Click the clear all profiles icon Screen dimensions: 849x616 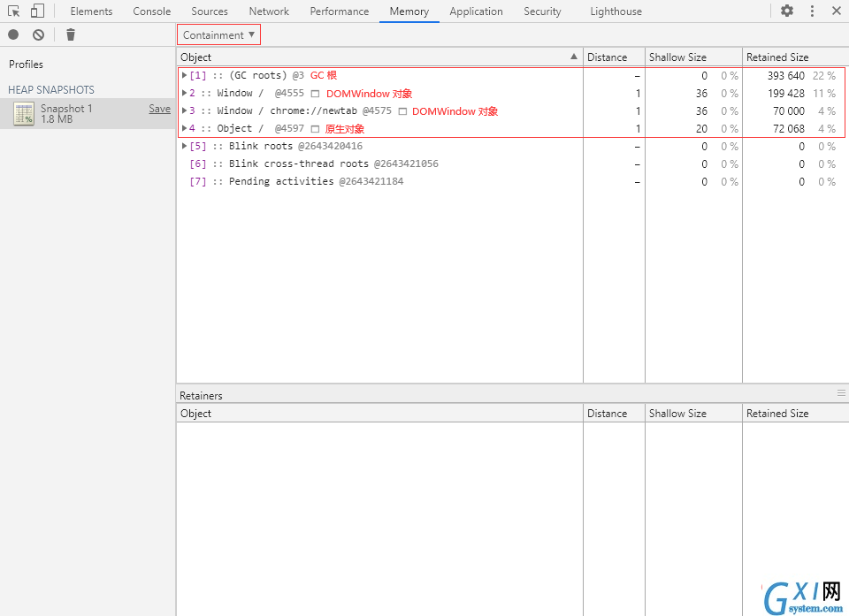pos(38,34)
